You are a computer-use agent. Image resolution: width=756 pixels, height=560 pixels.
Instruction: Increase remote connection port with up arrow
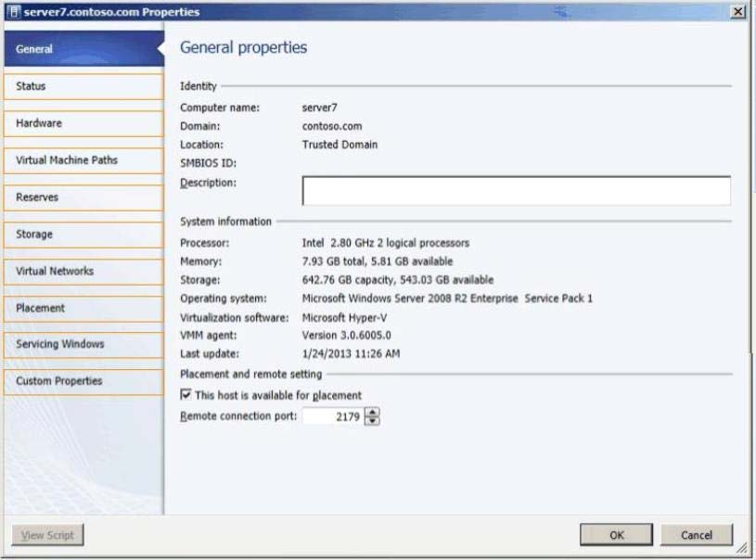pyautogui.click(x=372, y=412)
